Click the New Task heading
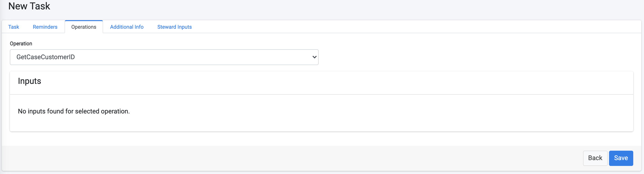644x174 pixels. [x=29, y=6]
